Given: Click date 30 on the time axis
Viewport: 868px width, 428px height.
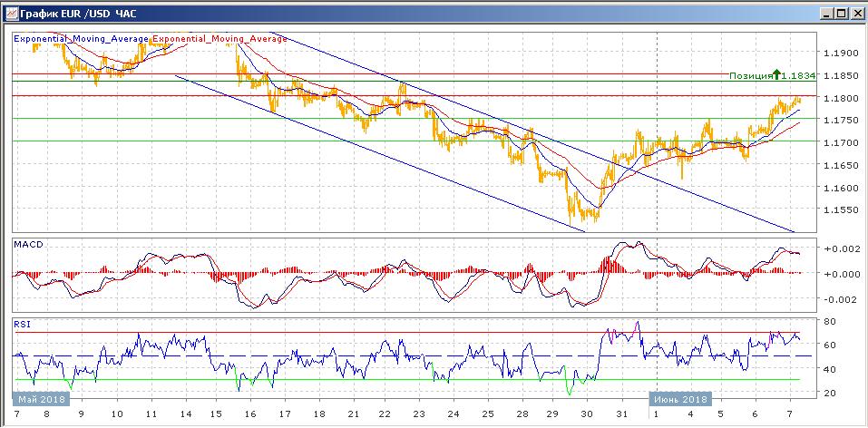Looking at the screenshot, I should click(586, 413).
